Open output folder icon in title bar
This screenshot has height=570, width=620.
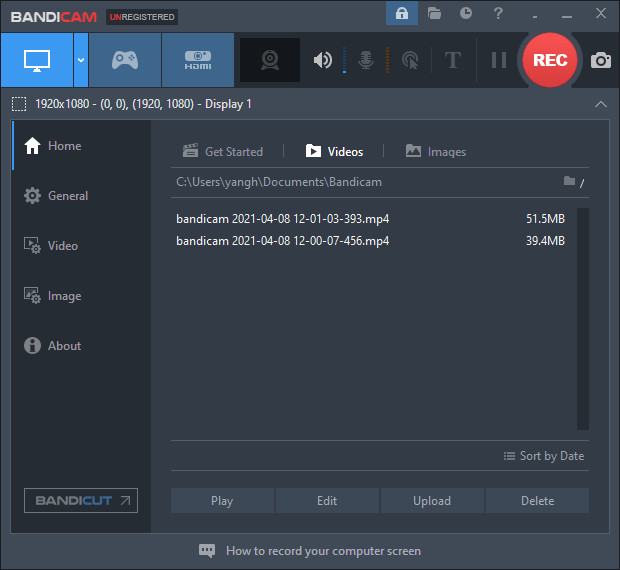[434, 13]
